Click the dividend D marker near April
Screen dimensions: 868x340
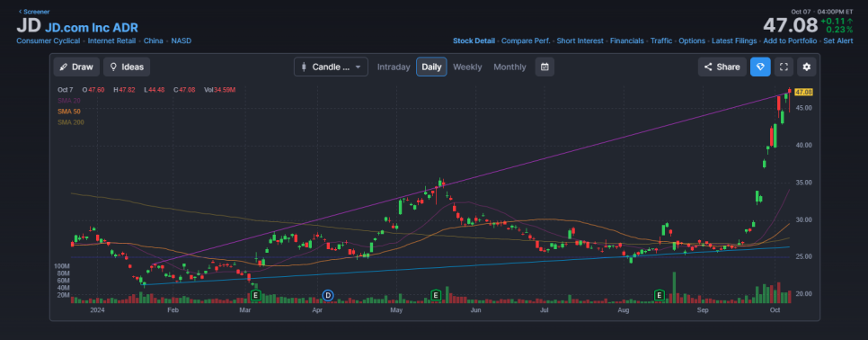point(328,295)
